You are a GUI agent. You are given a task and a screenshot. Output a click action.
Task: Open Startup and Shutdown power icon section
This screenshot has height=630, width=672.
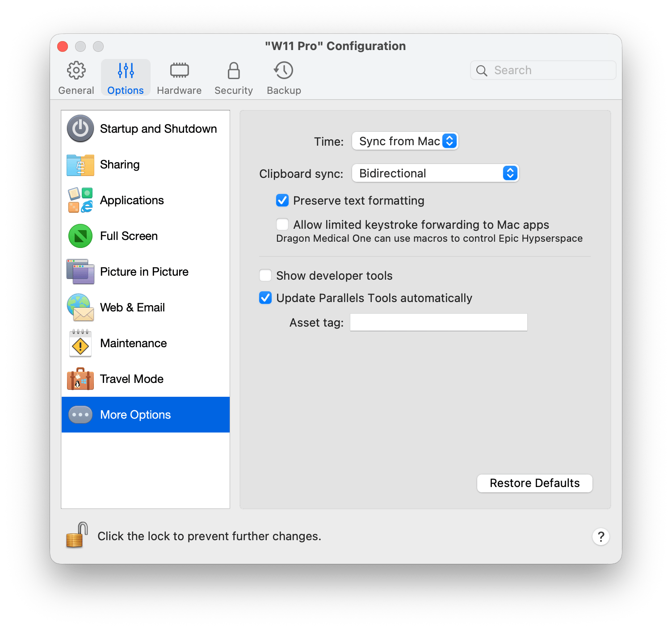80,129
